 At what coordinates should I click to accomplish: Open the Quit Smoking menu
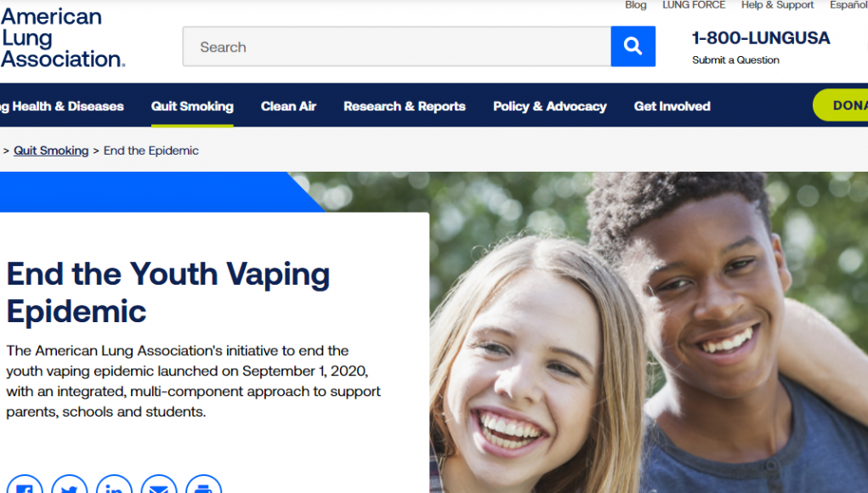[x=192, y=106]
